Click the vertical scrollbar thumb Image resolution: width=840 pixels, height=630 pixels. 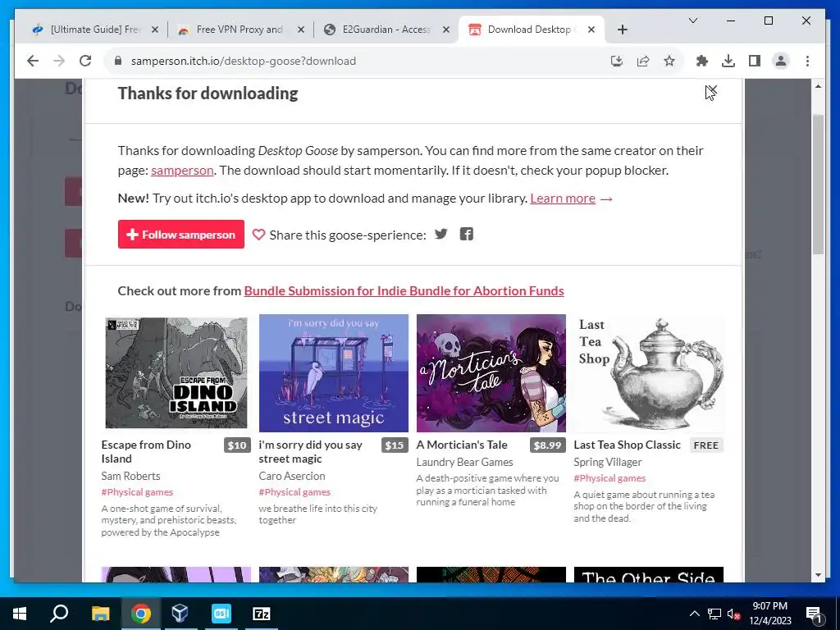pyautogui.click(x=818, y=185)
